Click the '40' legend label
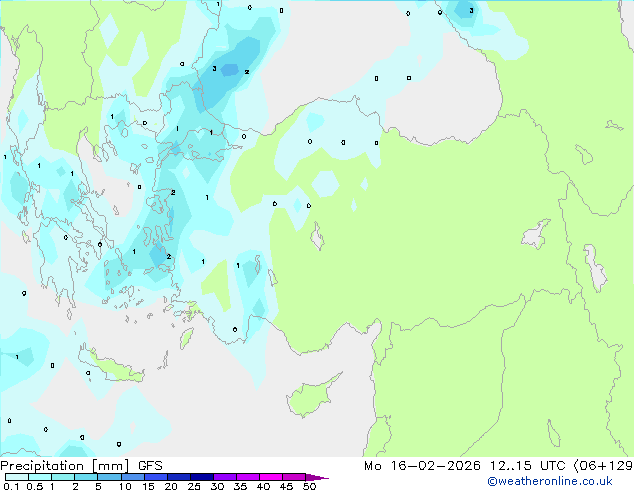The image size is (634, 490). click(x=263, y=486)
